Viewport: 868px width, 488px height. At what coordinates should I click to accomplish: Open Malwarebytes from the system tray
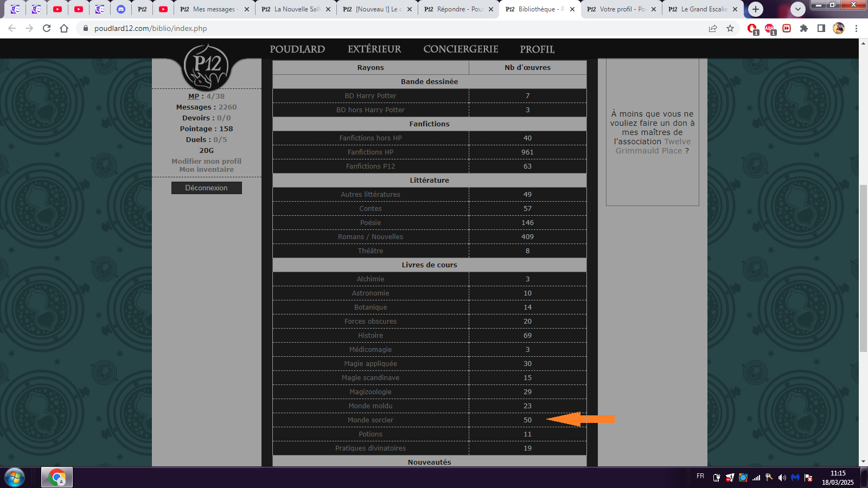pos(795,478)
